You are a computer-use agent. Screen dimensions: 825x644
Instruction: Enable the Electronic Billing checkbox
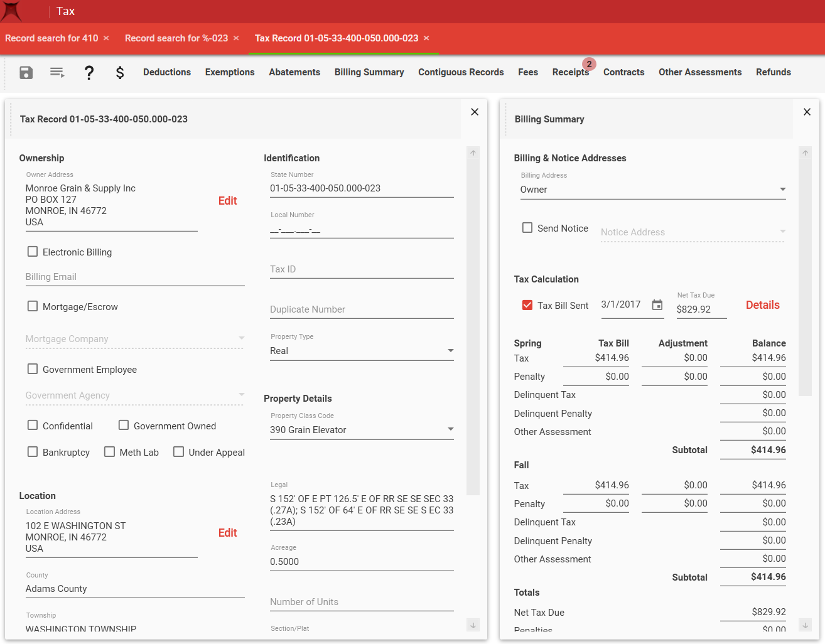pyautogui.click(x=33, y=252)
